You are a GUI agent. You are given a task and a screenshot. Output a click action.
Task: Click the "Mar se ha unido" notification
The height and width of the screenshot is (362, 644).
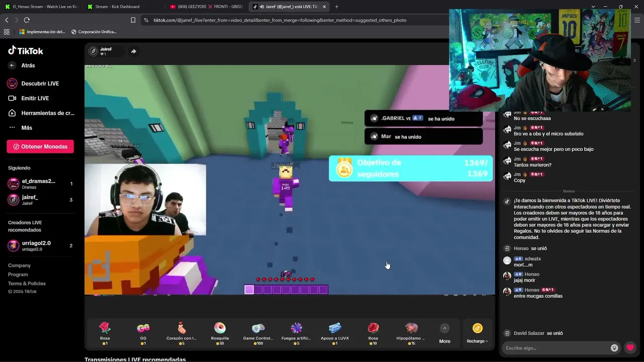423,137
